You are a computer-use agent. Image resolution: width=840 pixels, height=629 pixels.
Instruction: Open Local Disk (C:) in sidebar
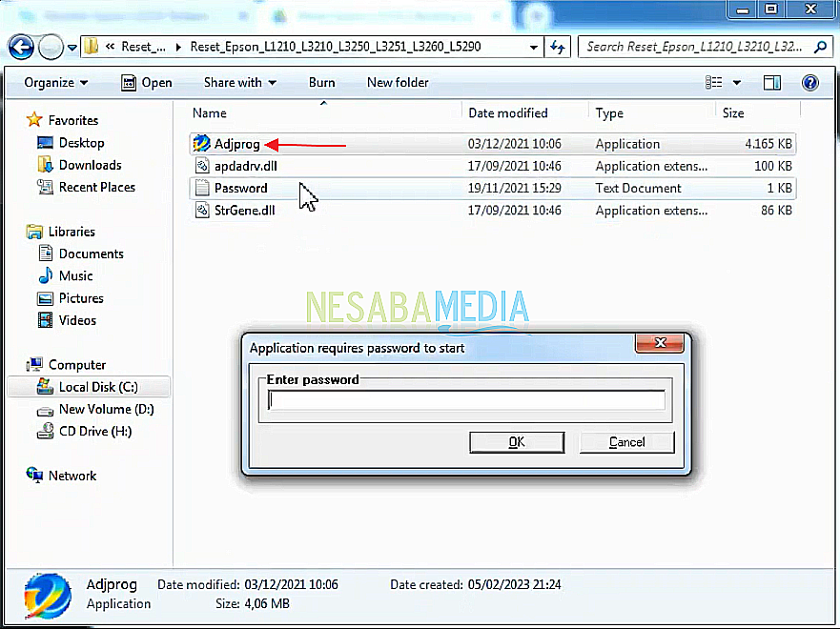pos(97,387)
